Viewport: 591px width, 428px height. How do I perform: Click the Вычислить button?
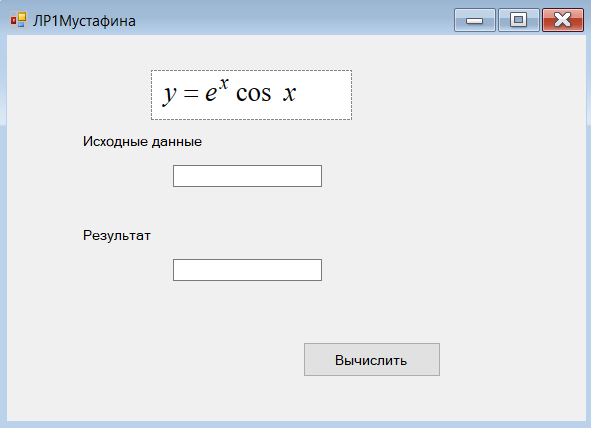372,359
